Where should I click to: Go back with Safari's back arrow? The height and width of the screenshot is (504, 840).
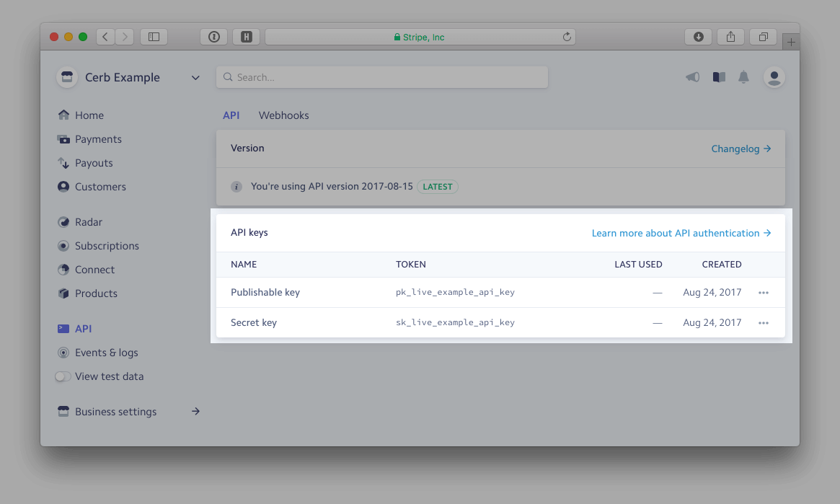pos(105,37)
